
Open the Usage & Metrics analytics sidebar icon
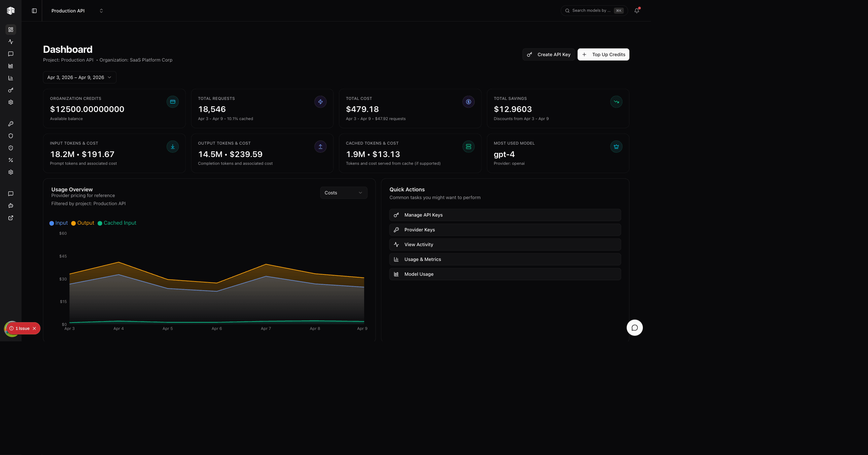click(10, 78)
